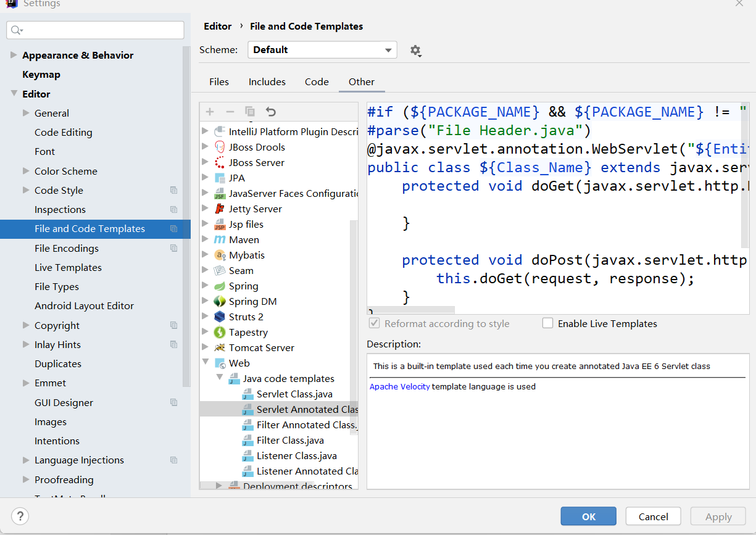The width and height of the screenshot is (756, 535).
Task: Click the Apply button
Action: pos(718,516)
